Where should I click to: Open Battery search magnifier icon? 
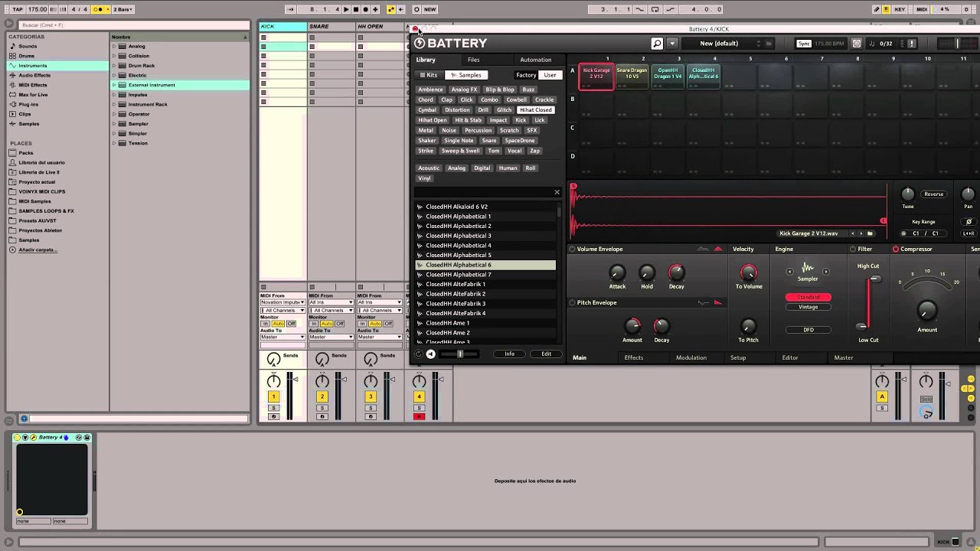(657, 44)
